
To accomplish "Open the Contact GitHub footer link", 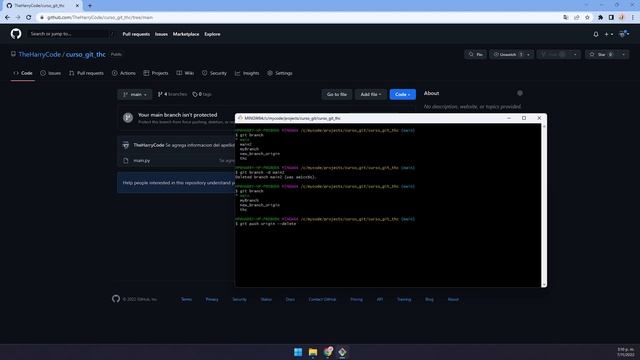I will click(x=322, y=299).
